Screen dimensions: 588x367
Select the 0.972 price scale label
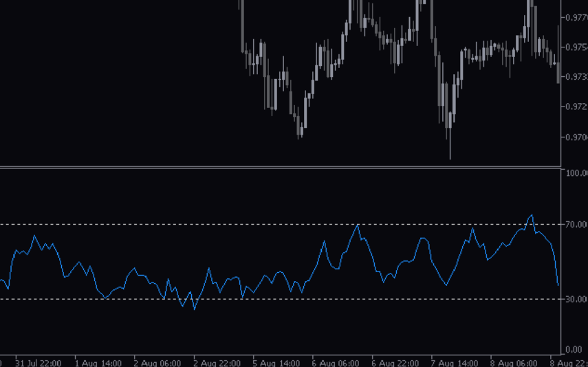576,107
